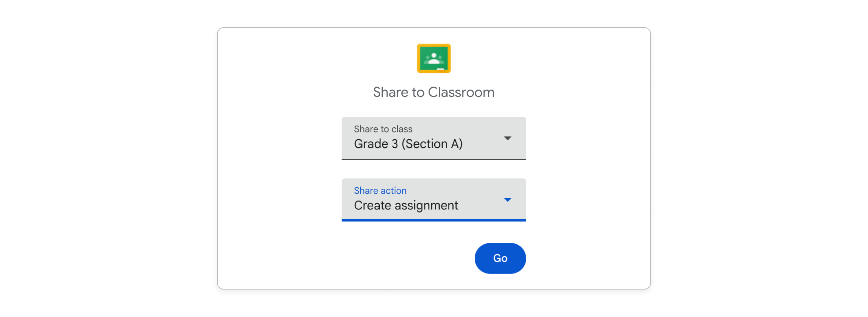868x317 pixels.
Task: Expand the Share action dropdown
Action: [x=433, y=200]
